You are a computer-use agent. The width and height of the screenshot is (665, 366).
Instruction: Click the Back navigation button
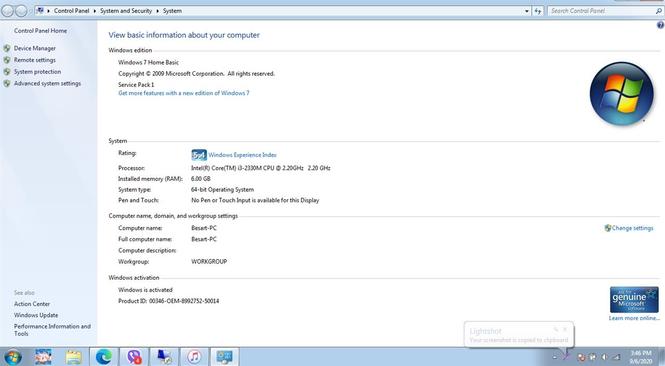point(8,11)
